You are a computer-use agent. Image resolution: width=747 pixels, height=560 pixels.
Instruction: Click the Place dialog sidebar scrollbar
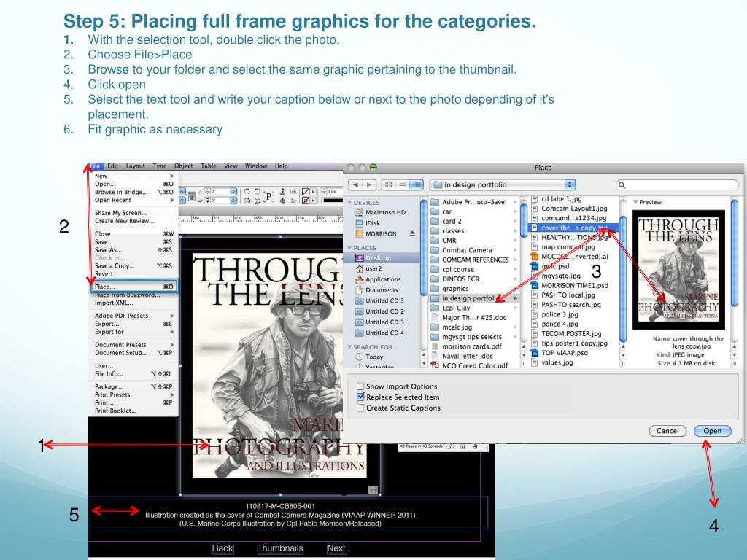click(x=424, y=248)
